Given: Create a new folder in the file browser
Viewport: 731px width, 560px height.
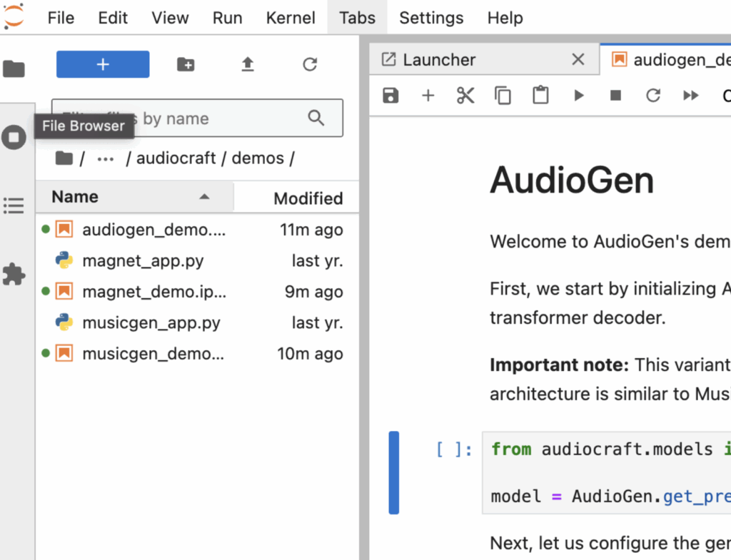Looking at the screenshot, I should (x=186, y=64).
